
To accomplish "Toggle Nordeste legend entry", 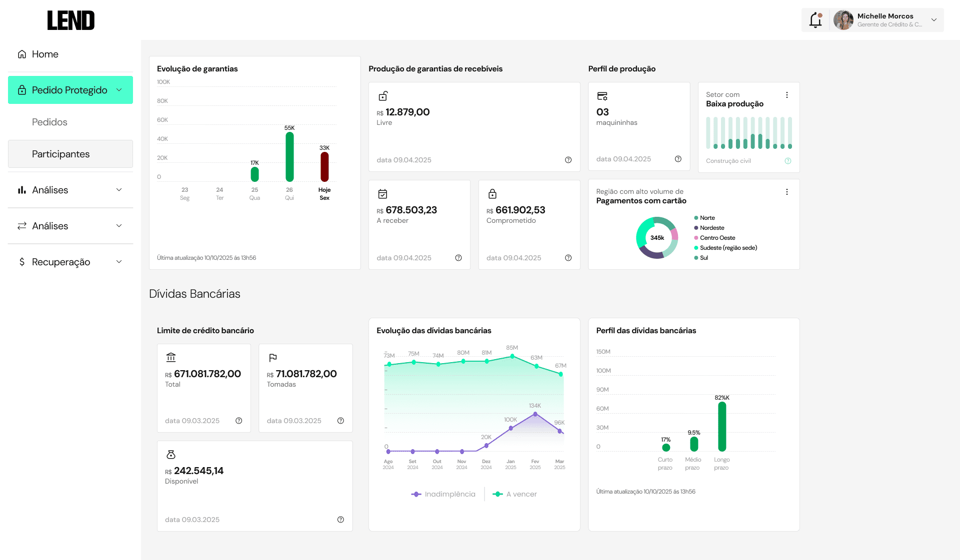I will pos(709,228).
